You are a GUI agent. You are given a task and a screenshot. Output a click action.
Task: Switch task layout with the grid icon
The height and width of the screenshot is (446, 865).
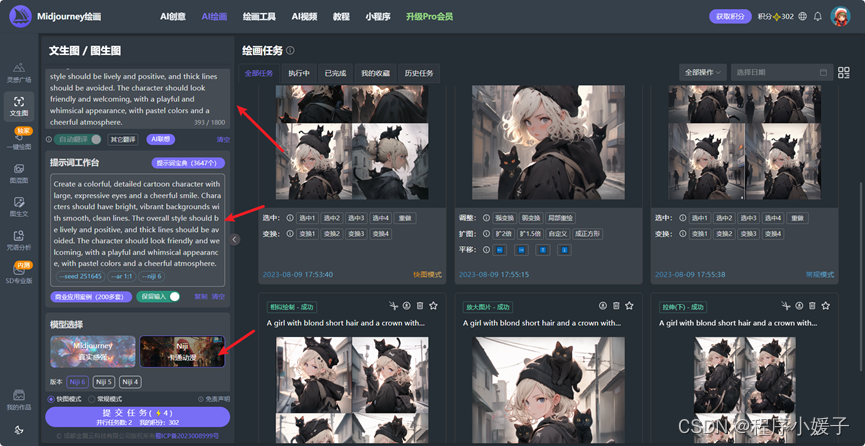843,72
